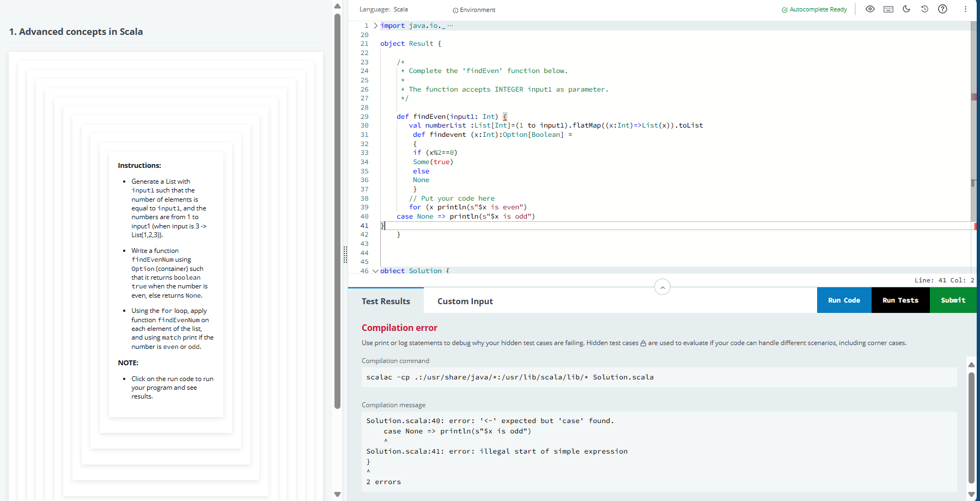The height and width of the screenshot is (501, 980).
Task: Open the Language Scala selector
Action: 384,9
